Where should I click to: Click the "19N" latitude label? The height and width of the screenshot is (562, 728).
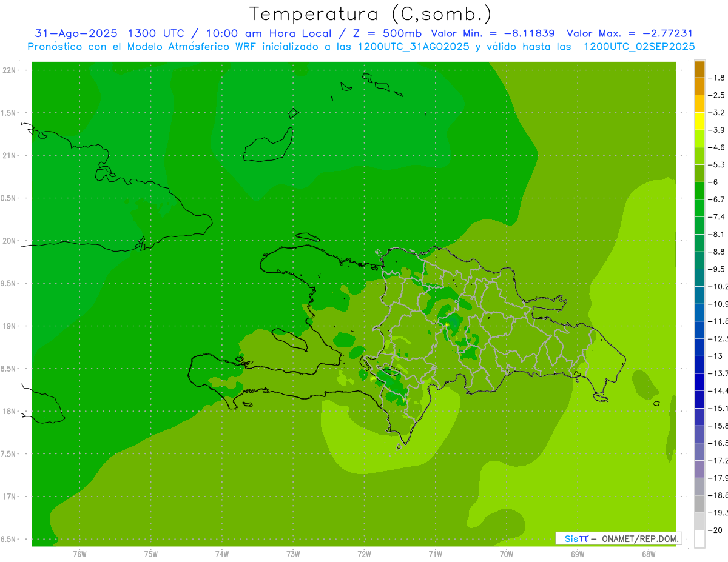[x=10, y=326]
